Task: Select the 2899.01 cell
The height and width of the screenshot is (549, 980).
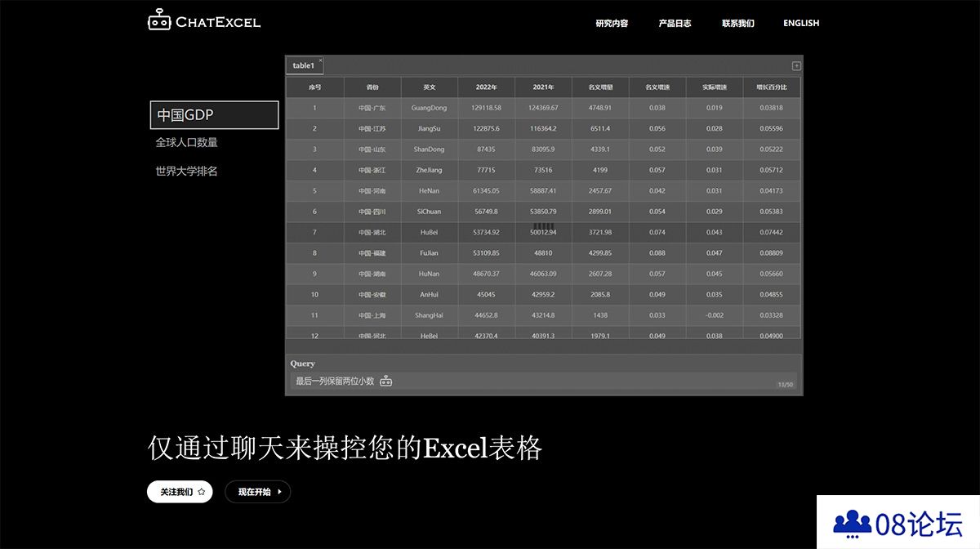Action: [600, 212]
